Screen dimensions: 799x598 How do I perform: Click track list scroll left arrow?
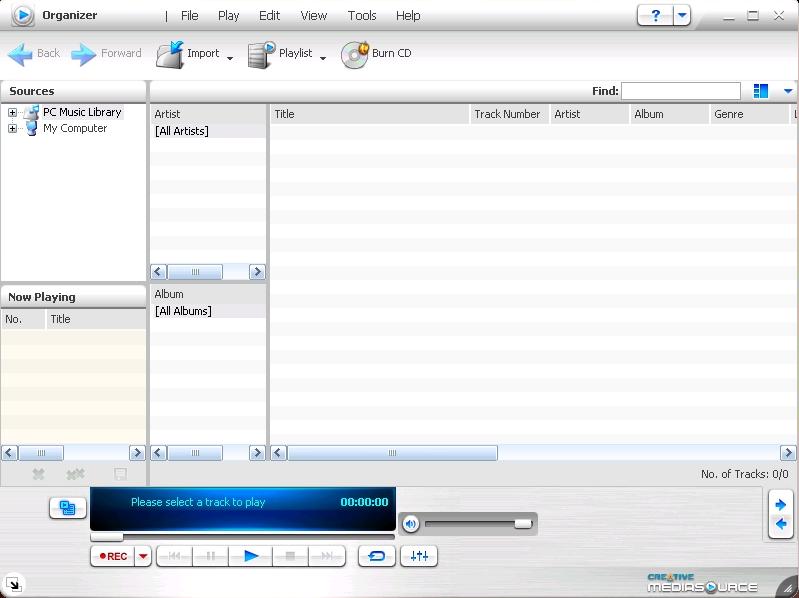[x=278, y=453]
